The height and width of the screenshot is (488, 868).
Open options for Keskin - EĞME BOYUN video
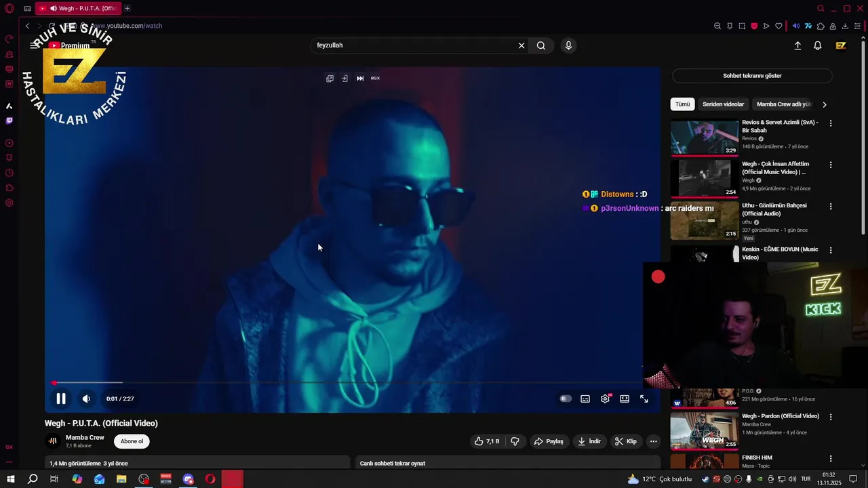pos(831,250)
